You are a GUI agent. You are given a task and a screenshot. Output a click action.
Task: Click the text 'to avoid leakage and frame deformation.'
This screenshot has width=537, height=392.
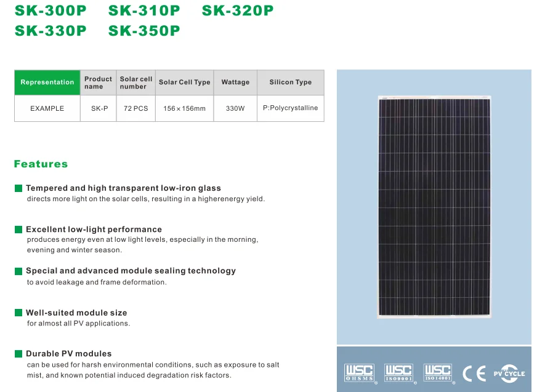tap(97, 282)
